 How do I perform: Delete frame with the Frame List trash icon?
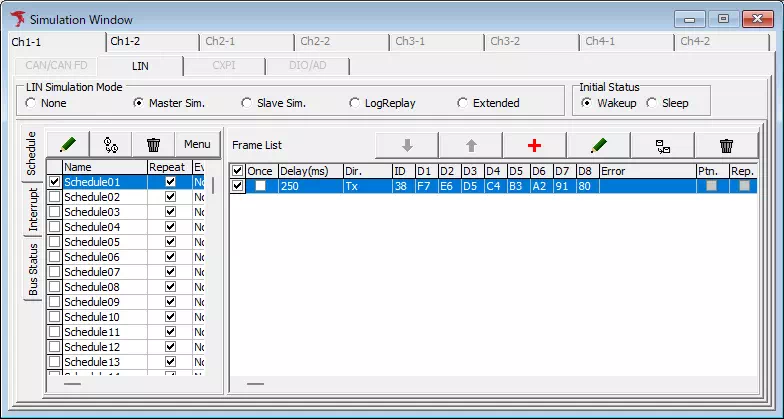726,145
